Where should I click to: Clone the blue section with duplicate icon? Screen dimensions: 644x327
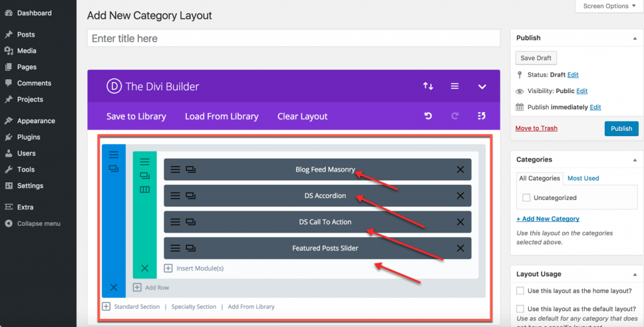[114, 169]
